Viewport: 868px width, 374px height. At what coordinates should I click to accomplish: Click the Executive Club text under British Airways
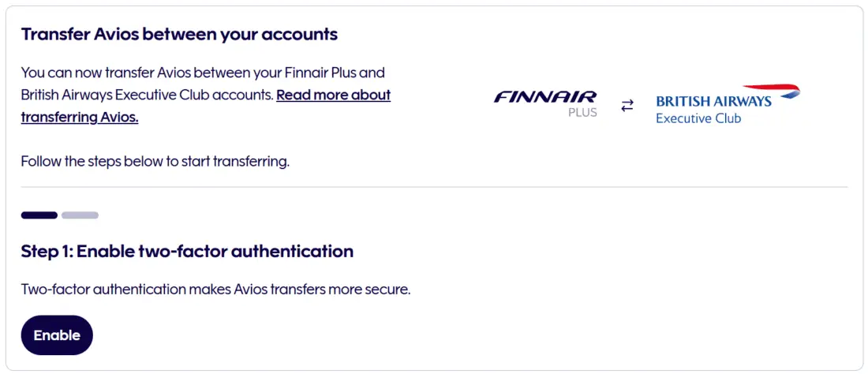coord(698,119)
